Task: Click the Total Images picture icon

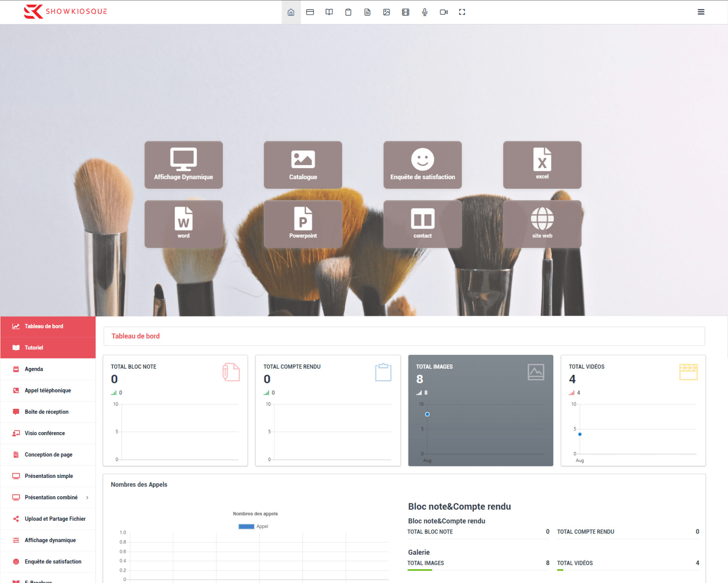Action: (536, 372)
